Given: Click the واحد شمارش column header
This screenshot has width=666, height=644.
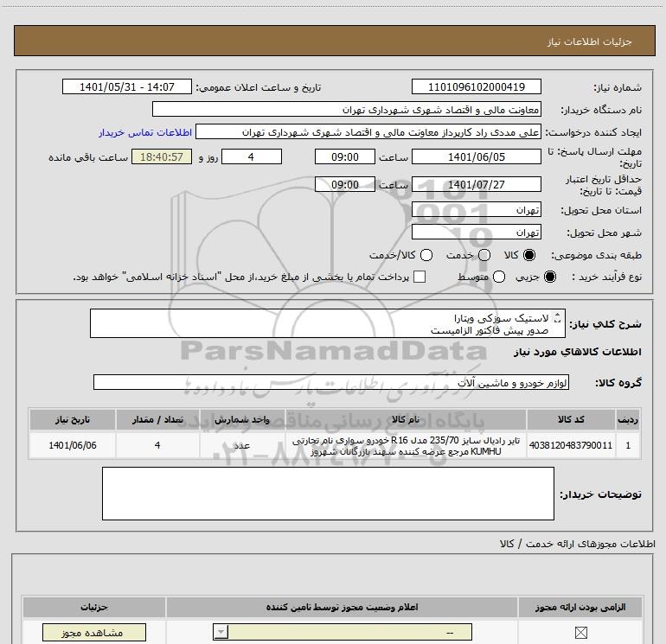Looking at the screenshot, I should tap(242, 419).
